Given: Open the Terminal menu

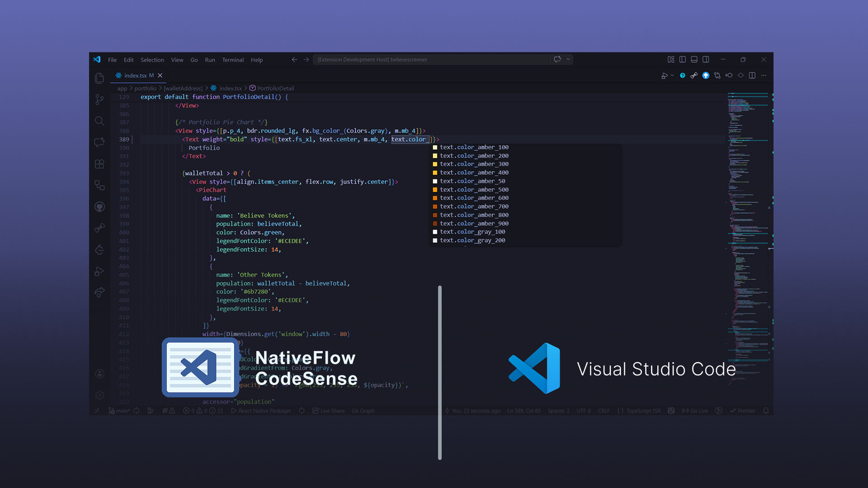Looking at the screenshot, I should 233,60.
